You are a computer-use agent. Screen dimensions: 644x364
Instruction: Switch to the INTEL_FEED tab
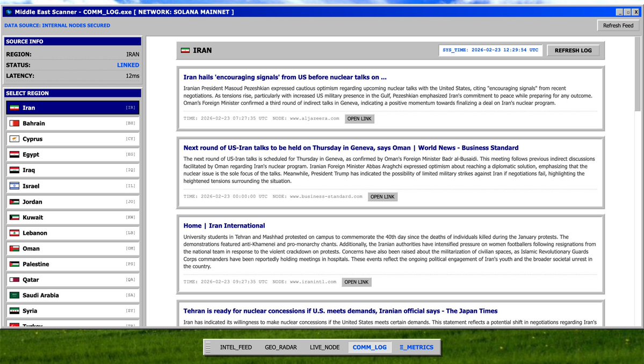point(236,347)
